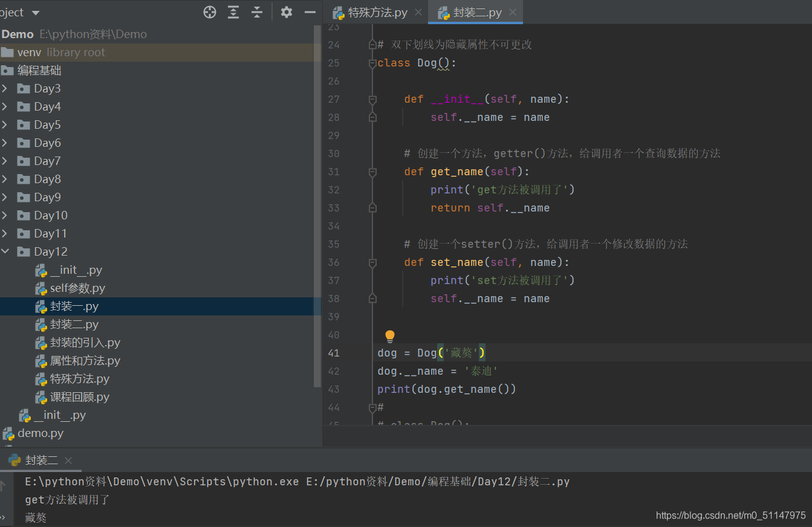Viewport: 812px width, 527px height.
Task: Expand the Day3 folder arrow
Action: coord(5,89)
